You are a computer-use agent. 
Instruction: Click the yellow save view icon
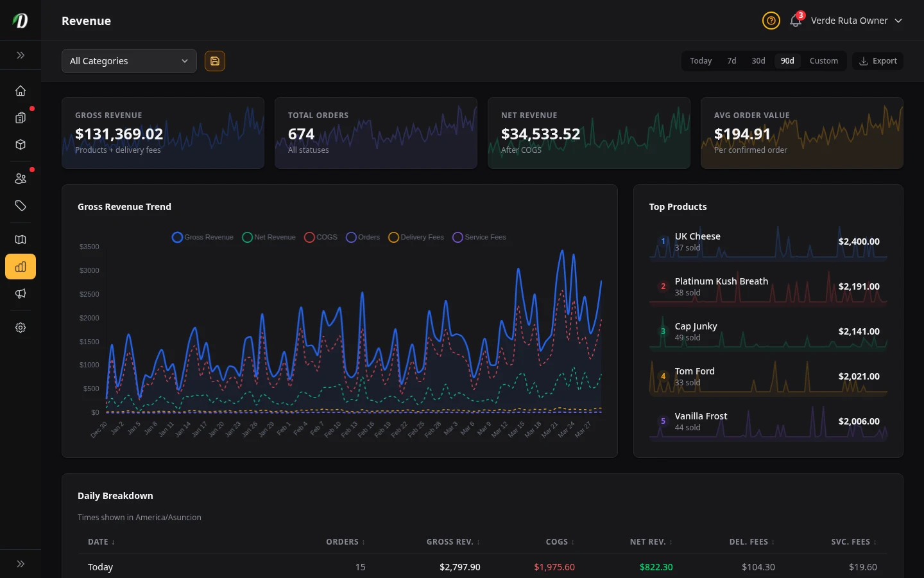(214, 61)
